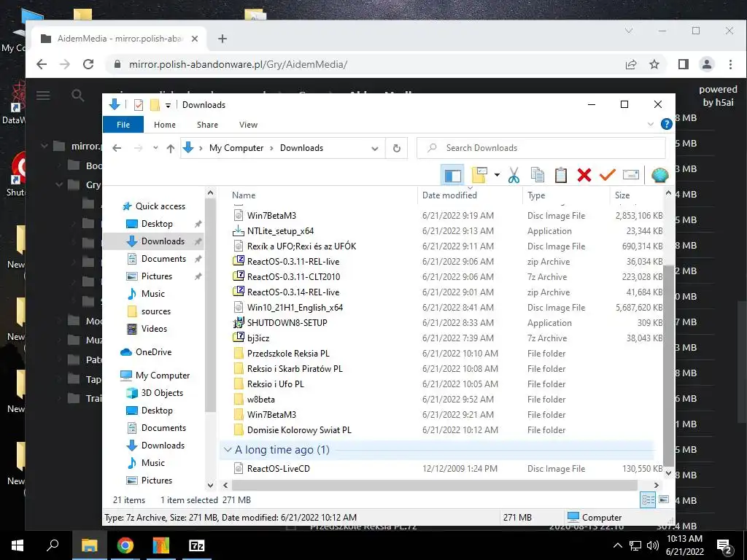Click the Explorer help question mark
The image size is (747, 560).
tap(667, 124)
